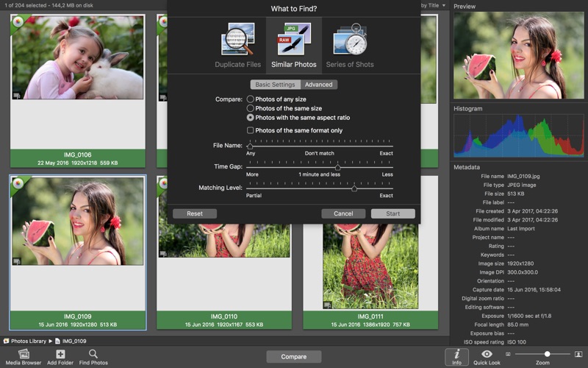Open the sort by Title dropdown
This screenshot has height=368, width=588.
[x=434, y=5]
